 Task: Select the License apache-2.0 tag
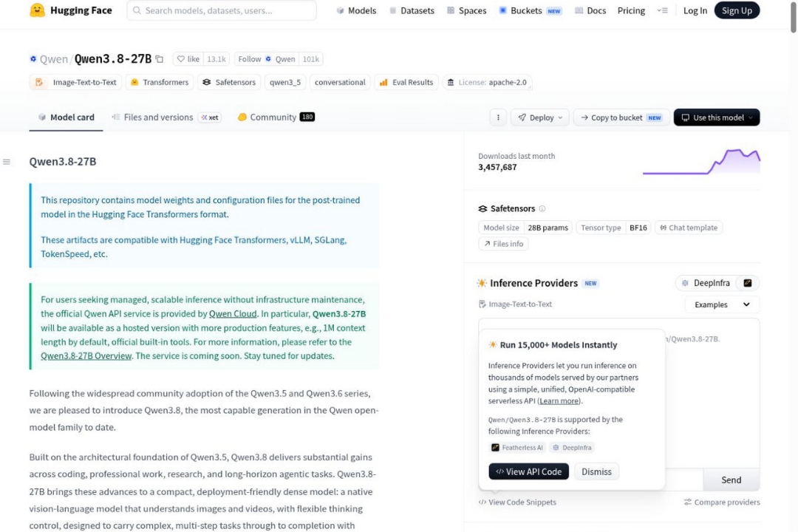click(x=487, y=82)
